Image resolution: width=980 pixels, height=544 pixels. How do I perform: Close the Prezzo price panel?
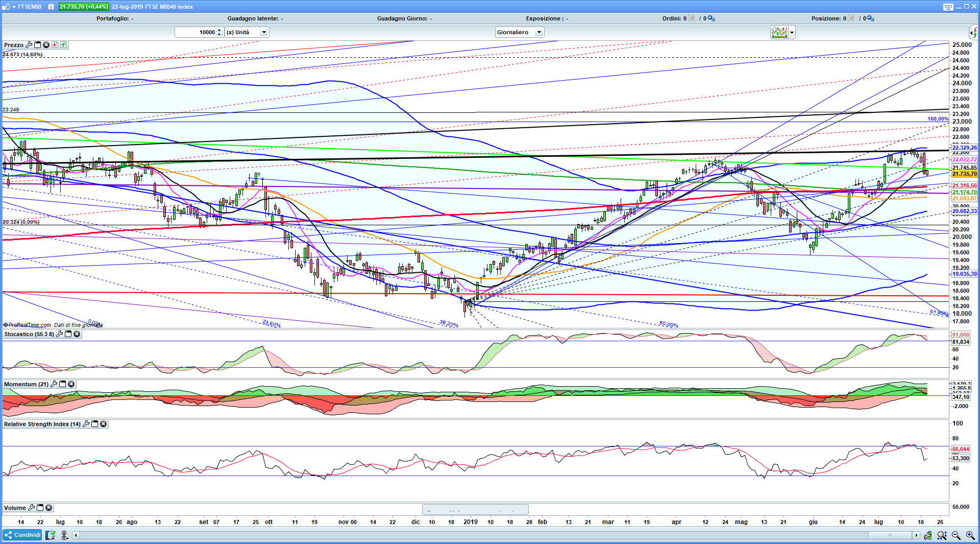pyautogui.click(x=46, y=45)
